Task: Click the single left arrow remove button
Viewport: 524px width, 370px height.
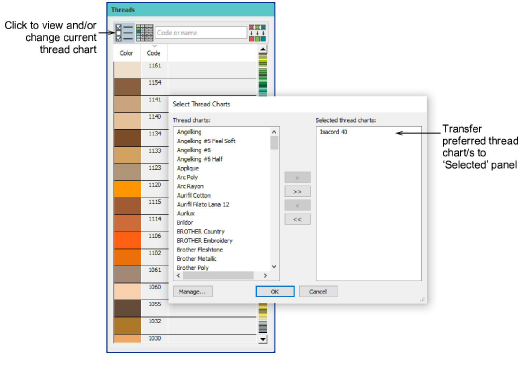Action: (x=297, y=206)
